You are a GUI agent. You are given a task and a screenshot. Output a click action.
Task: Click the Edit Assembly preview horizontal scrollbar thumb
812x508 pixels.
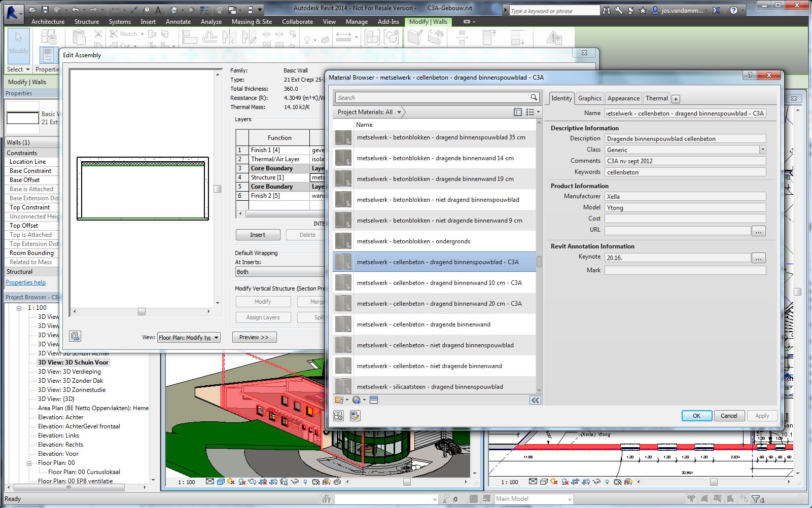(142, 311)
